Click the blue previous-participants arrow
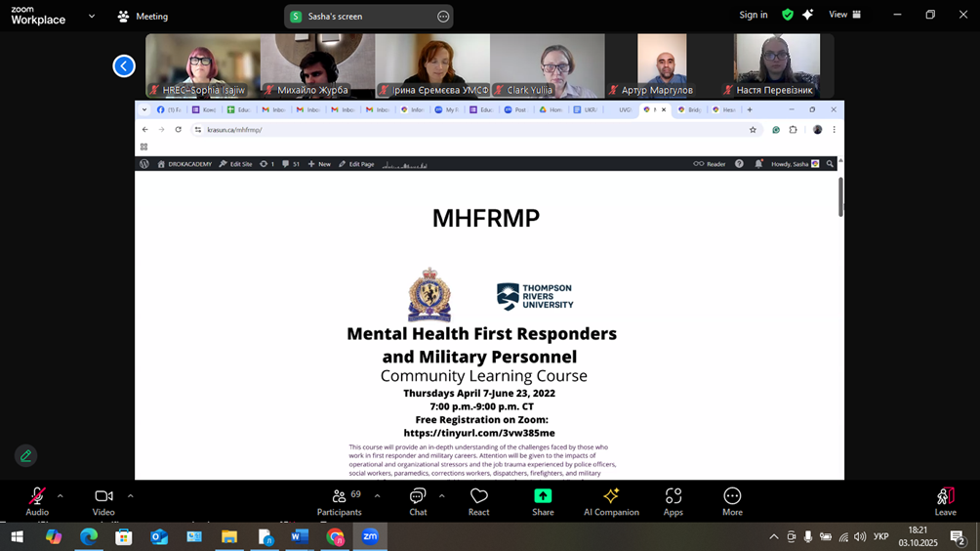 [x=124, y=65]
